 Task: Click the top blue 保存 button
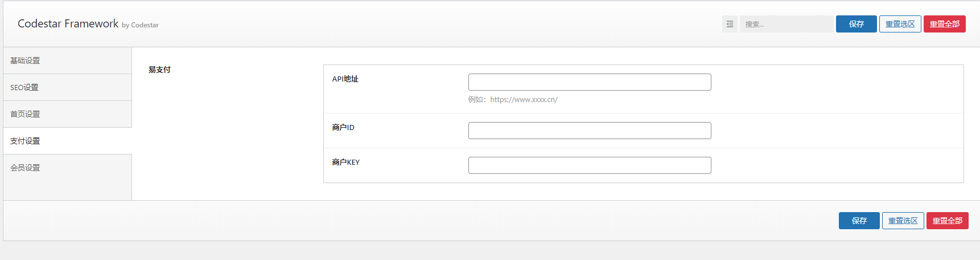[856, 24]
